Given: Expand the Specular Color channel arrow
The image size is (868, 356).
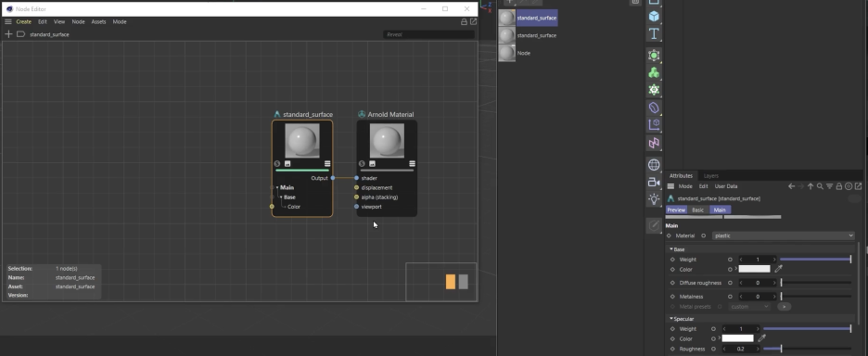Looking at the screenshot, I should (719, 337).
